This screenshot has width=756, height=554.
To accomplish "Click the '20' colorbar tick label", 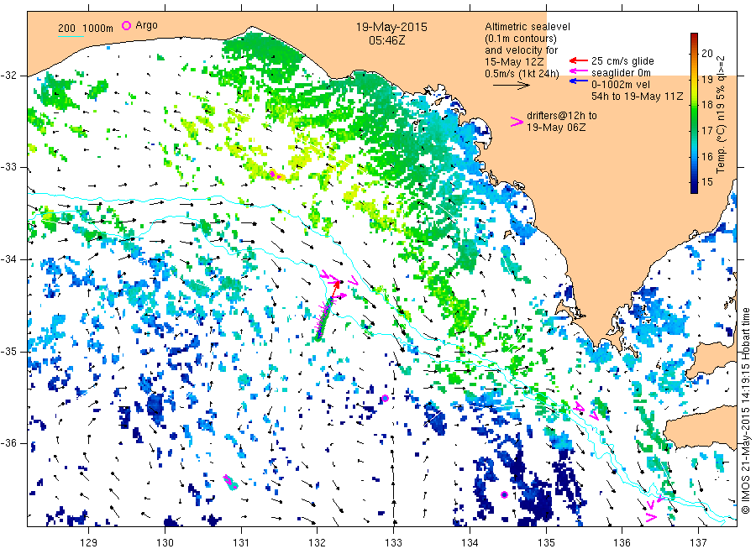I will click(706, 54).
